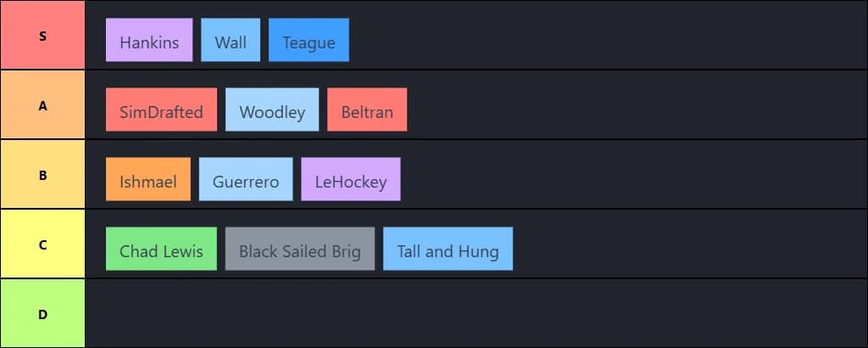Click the red S tier label
868x348 pixels.
pos(42,36)
